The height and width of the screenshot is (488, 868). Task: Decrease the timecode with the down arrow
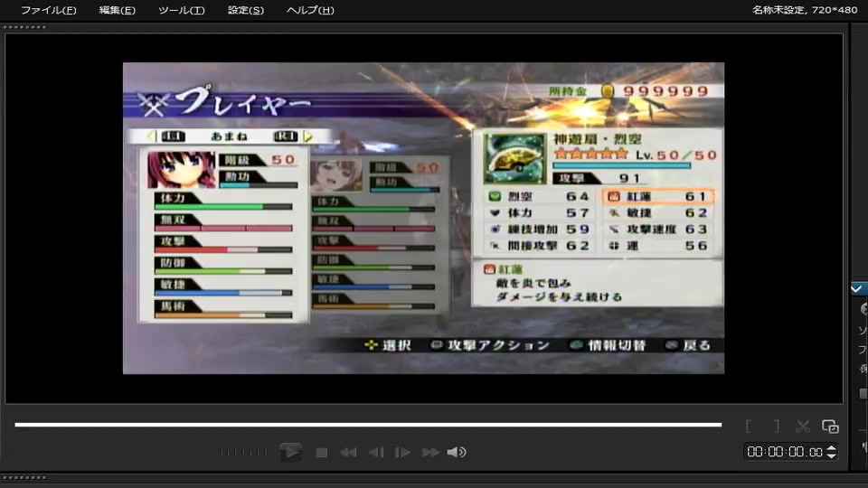coord(831,455)
